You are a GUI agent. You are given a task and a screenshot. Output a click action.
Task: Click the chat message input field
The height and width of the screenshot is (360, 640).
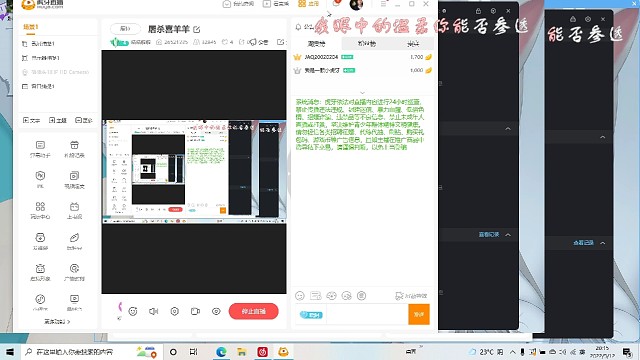[367, 315]
